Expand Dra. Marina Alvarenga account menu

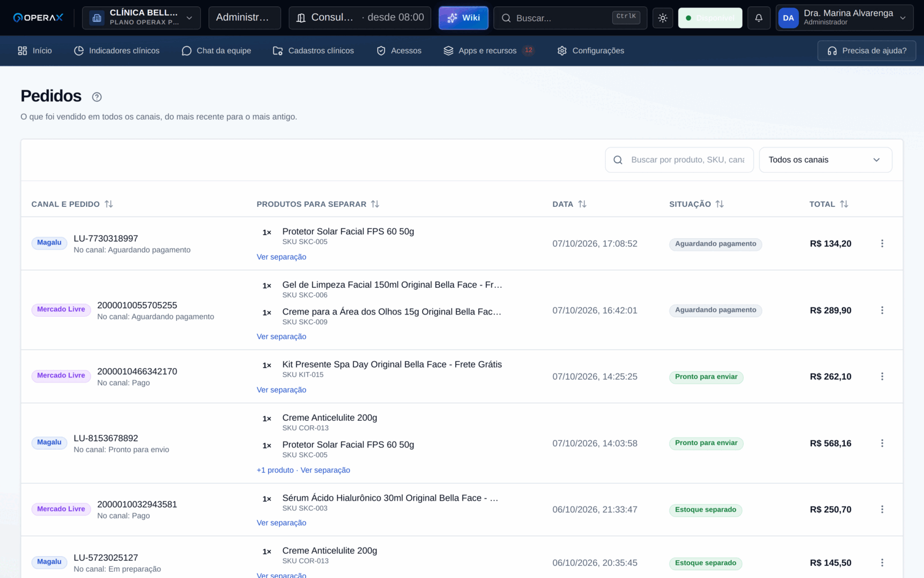click(844, 18)
